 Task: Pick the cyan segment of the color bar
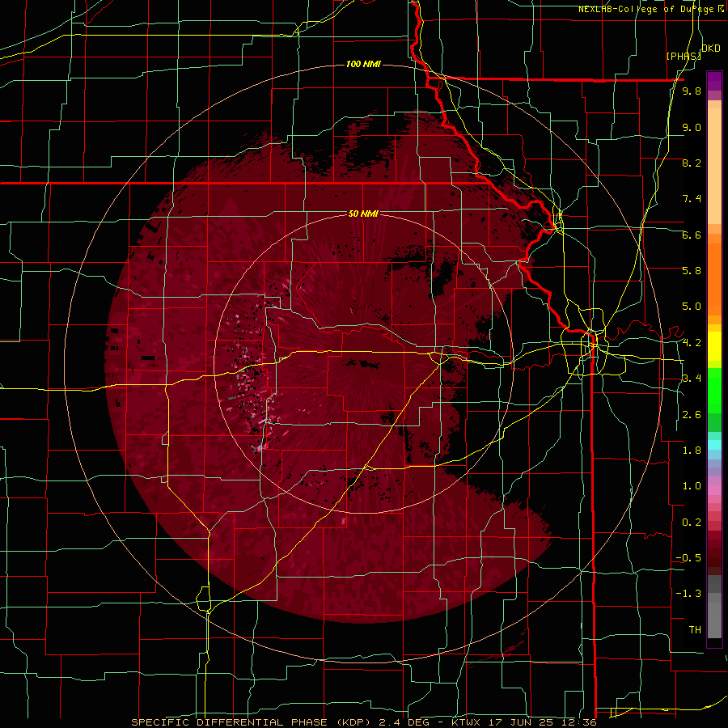coord(714,445)
